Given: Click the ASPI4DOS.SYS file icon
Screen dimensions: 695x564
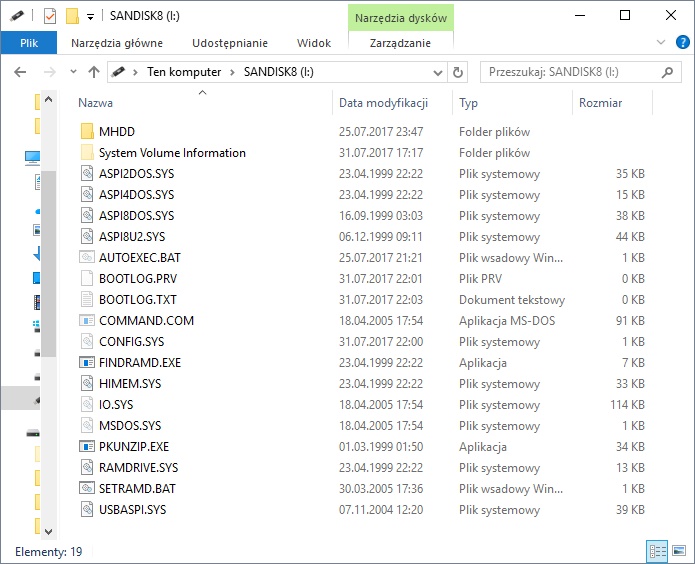Looking at the screenshot, I should pyautogui.click(x=87, y=195).
